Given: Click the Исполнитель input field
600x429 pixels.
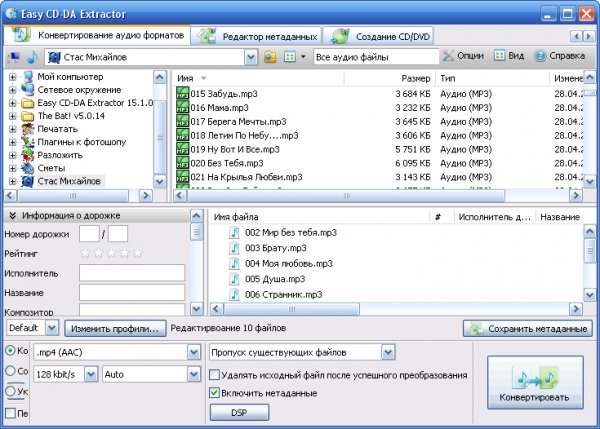Looking at the screenshot, I should (x=132, y=273).
